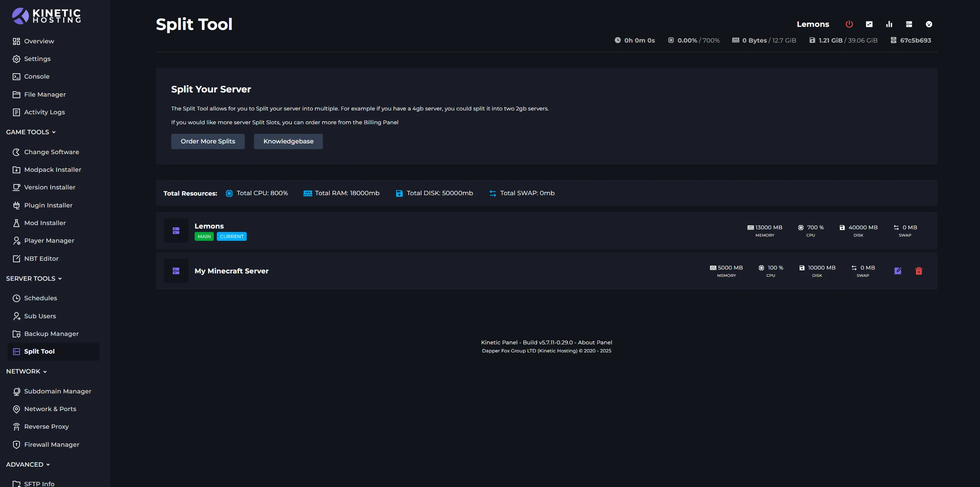Collapse the GAME TOOLS section
Screen dimensions: 980x487
[x=31, y=132]
